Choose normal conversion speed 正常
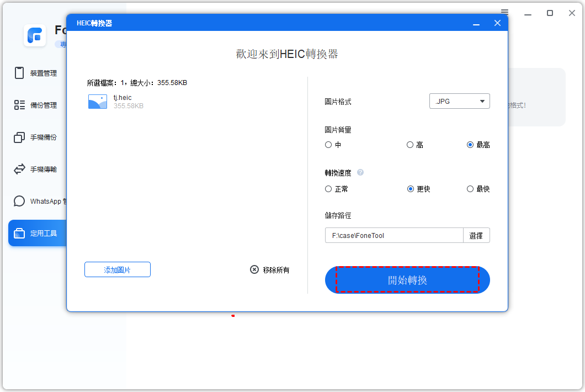The height and width of the screenshot is (392, 585). (329, 189)
